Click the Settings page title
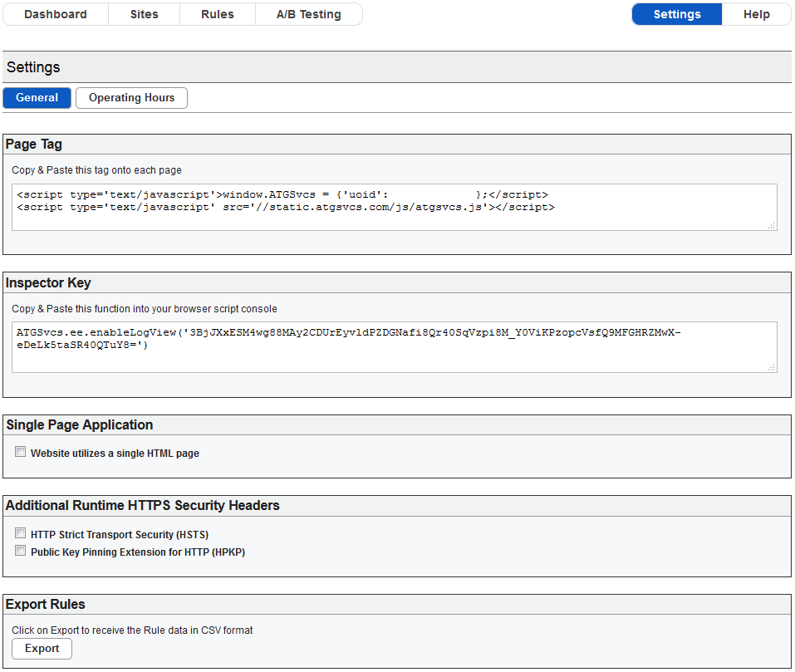Screen dimensions: 795x672 click(x=33, y=67)
